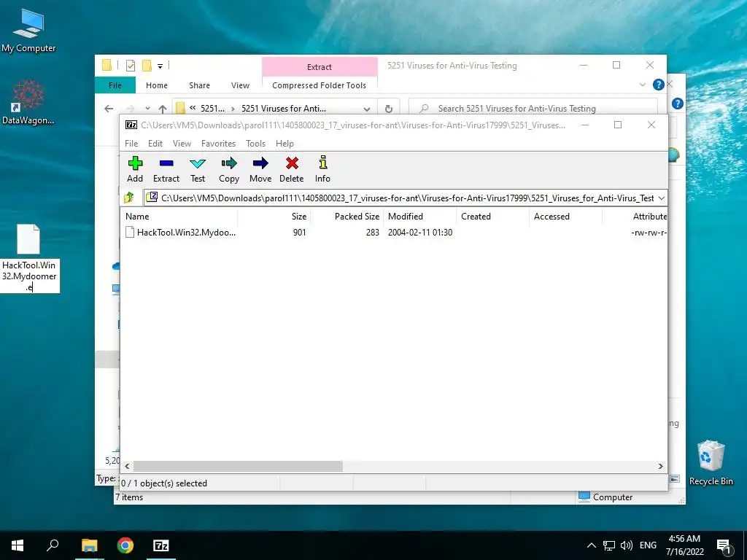Refresh the Explorer folder view

click(x=389, y=109)
